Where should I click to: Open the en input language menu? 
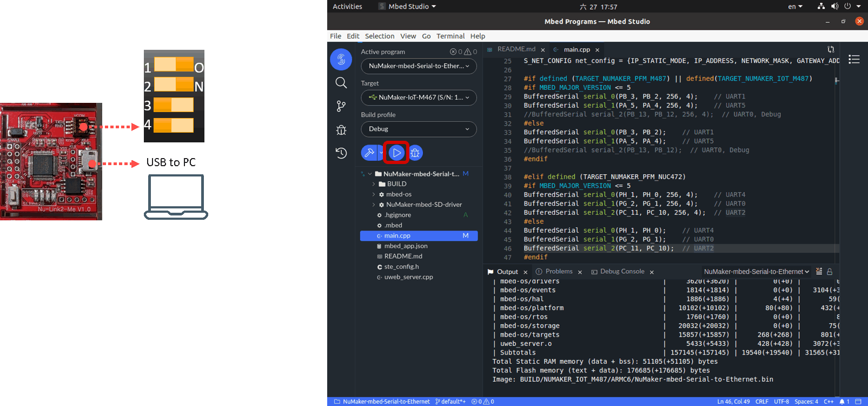click(795, 6)
